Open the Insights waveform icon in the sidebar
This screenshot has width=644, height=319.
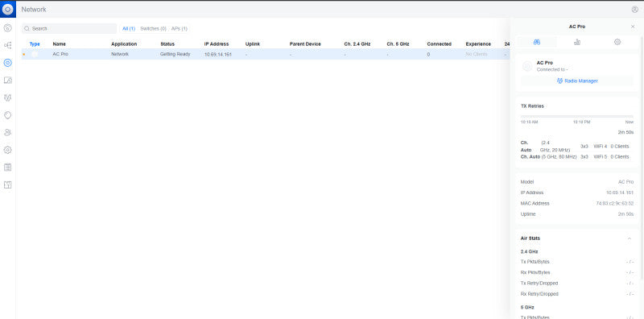(7, 97)
